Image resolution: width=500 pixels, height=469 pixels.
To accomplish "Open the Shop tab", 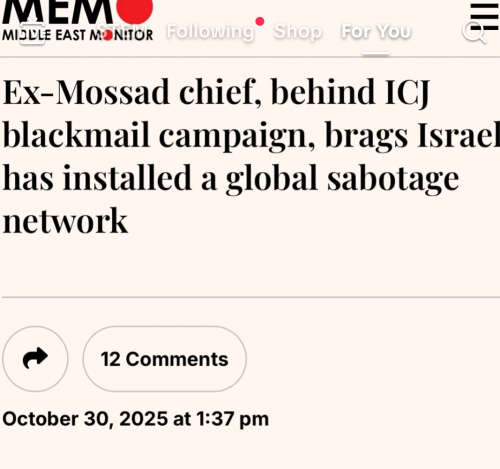I will point(298,32).
